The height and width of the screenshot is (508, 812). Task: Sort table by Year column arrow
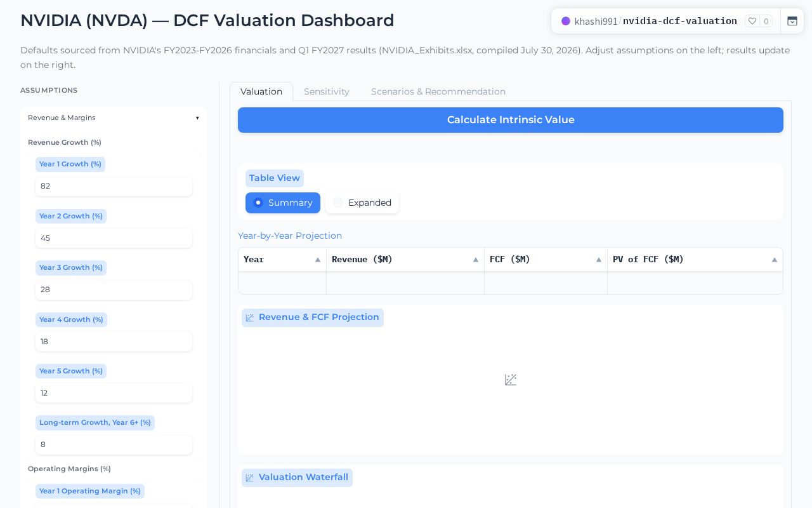(x=318, y=260)
